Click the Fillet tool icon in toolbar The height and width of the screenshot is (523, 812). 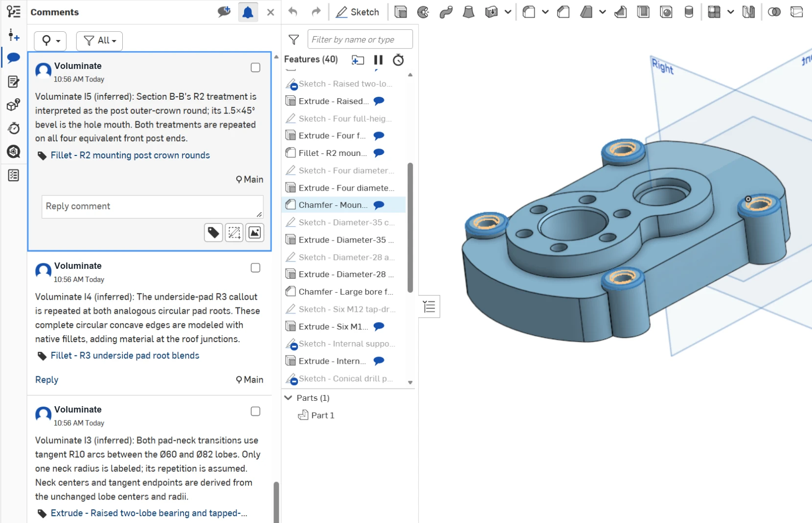(529, 12)
